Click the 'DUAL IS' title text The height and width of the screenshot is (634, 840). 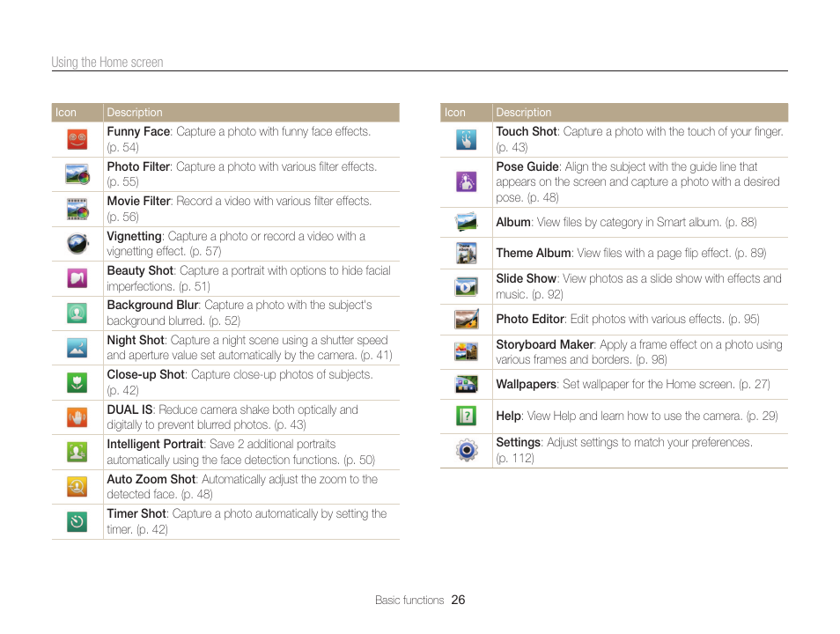[x=129, y=410]
